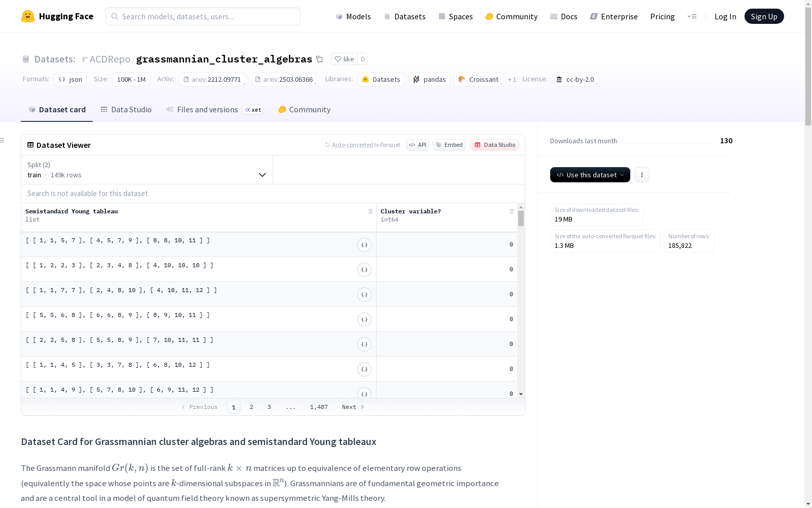Expand JSON for row starting 1, 1, 5, 7
The image size is (812, 508).
pos(364,245)
